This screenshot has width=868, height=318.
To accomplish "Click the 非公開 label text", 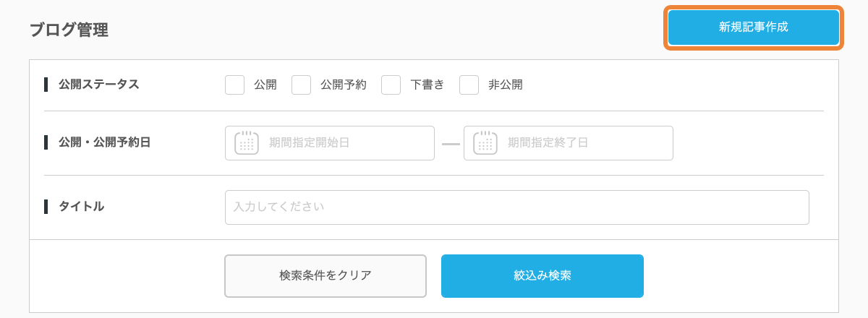I will click(505, 85).
